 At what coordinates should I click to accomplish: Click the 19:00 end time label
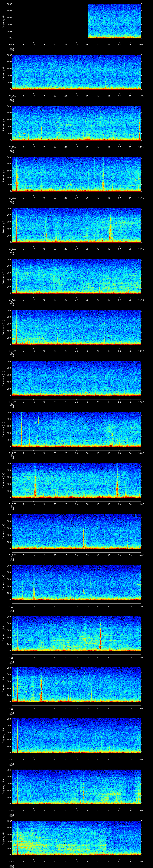point(141,504)
